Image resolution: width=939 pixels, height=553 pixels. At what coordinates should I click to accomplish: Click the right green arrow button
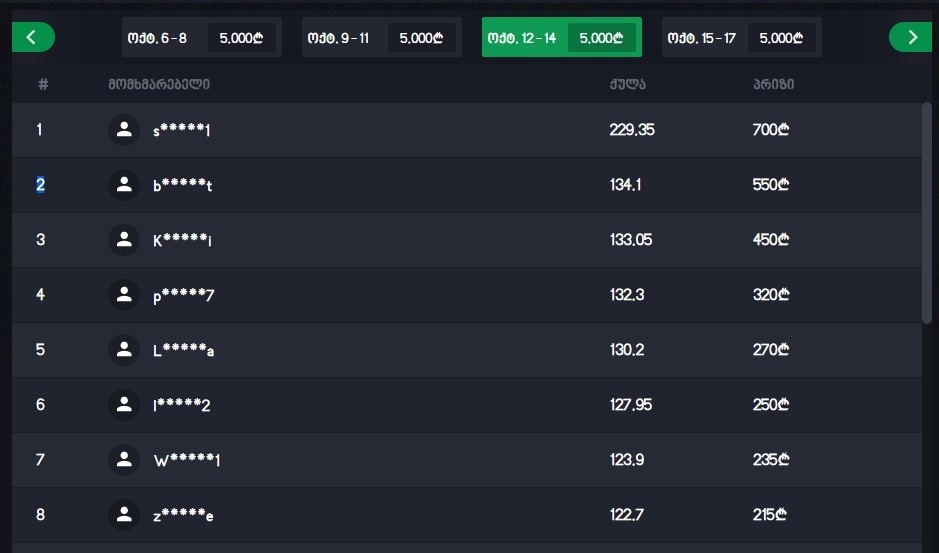coord(911,37)
